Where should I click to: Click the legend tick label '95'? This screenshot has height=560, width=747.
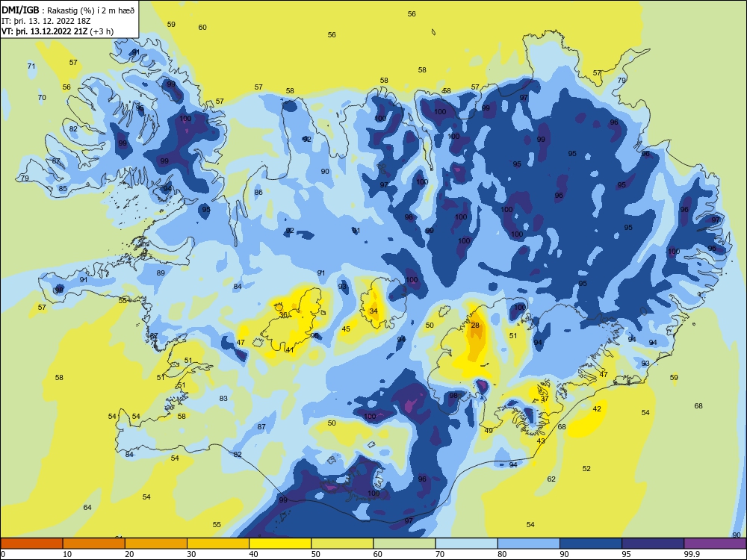coord(626,554)
